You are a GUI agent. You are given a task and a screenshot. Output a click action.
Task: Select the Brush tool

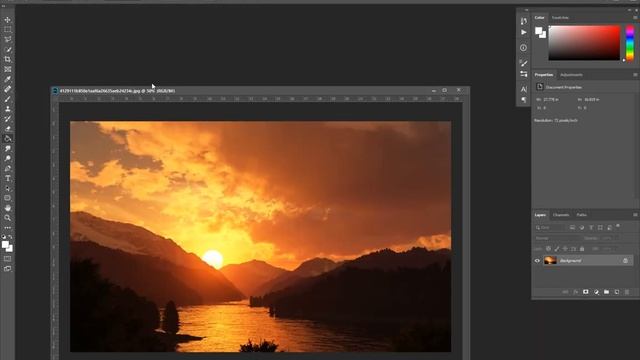pyautogui.click(x=7, y=99)
